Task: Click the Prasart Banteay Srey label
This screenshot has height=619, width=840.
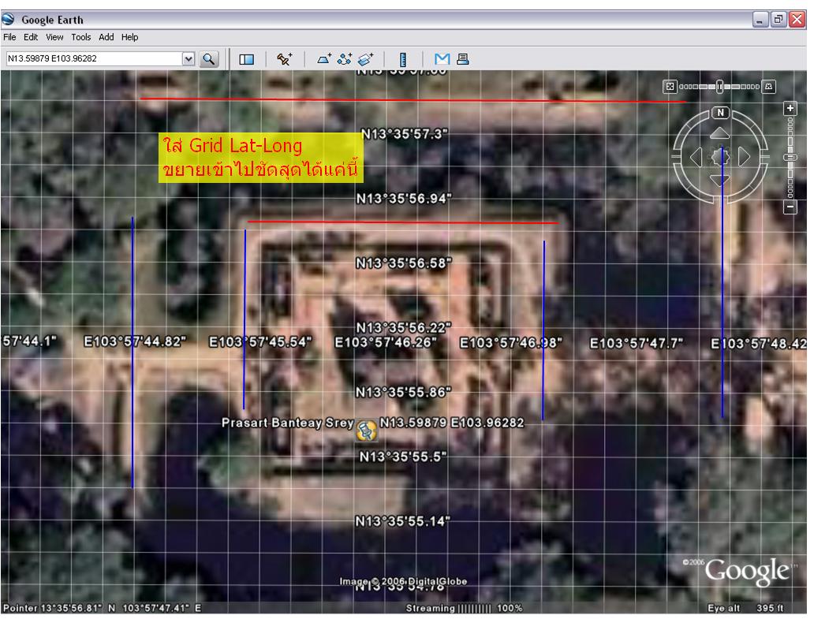Action: [288, 423]
